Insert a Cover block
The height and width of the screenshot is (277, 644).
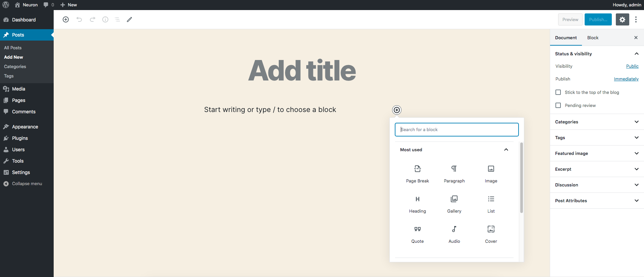point(491,234)
